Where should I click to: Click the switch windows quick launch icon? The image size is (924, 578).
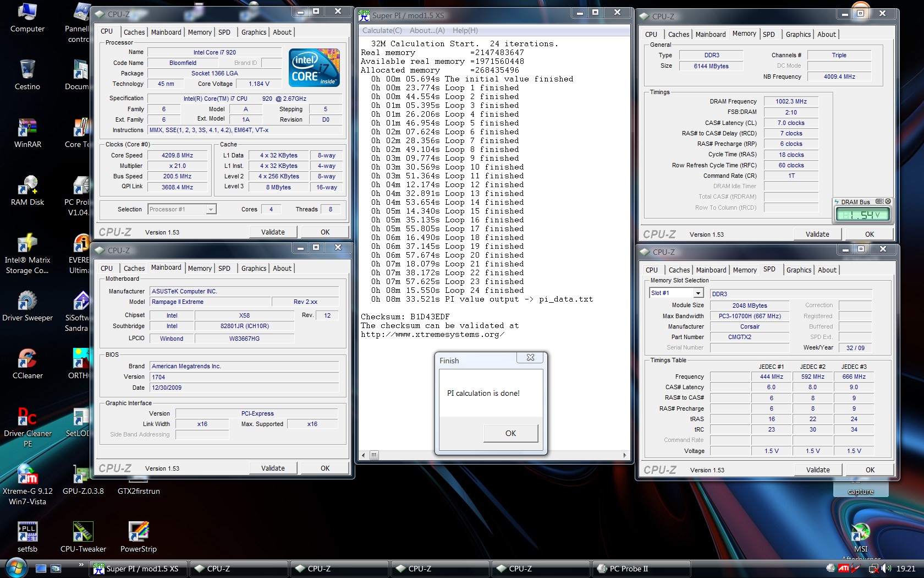tap(56, 569)
